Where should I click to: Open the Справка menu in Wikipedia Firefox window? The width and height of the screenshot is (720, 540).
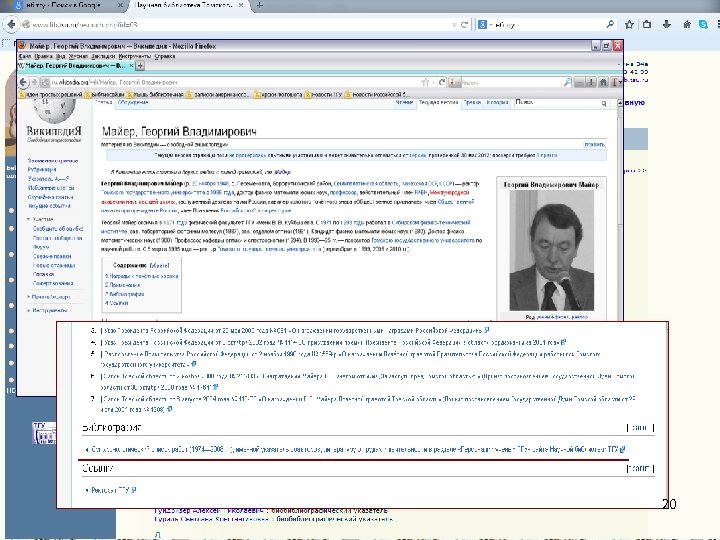(x=164, y=56)
